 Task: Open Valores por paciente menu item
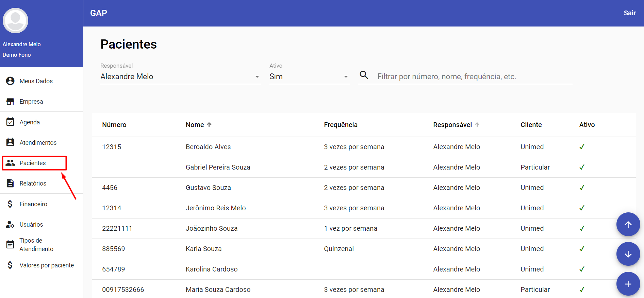coord(46,265)
